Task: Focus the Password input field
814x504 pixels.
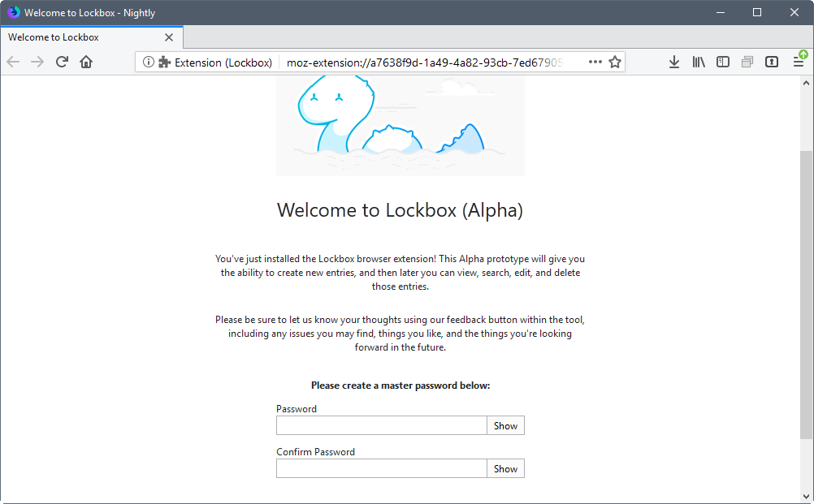Action: tap(382, 425)
